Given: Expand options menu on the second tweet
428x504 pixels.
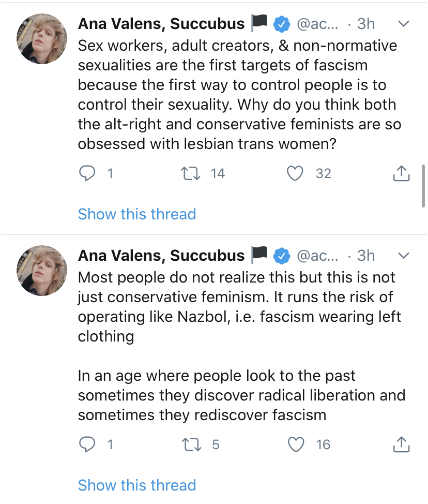Looking at the screenshot, I should [404, 256].
